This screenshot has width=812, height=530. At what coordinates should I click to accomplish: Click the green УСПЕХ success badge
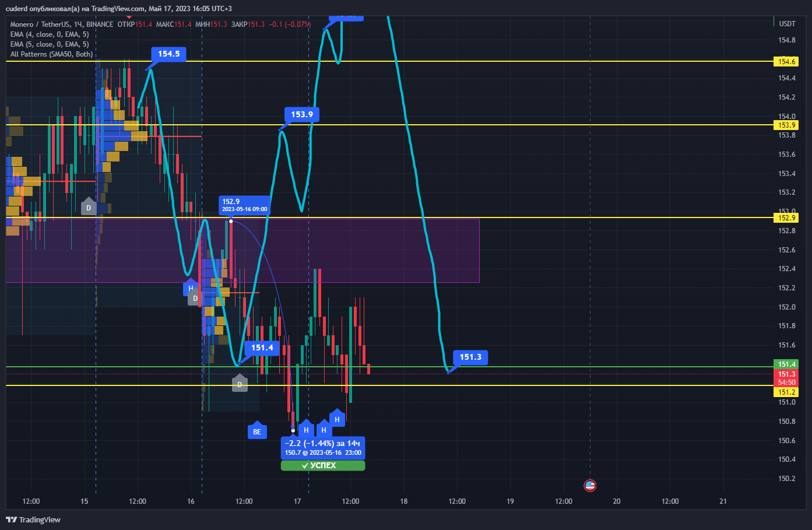point(323,465)
